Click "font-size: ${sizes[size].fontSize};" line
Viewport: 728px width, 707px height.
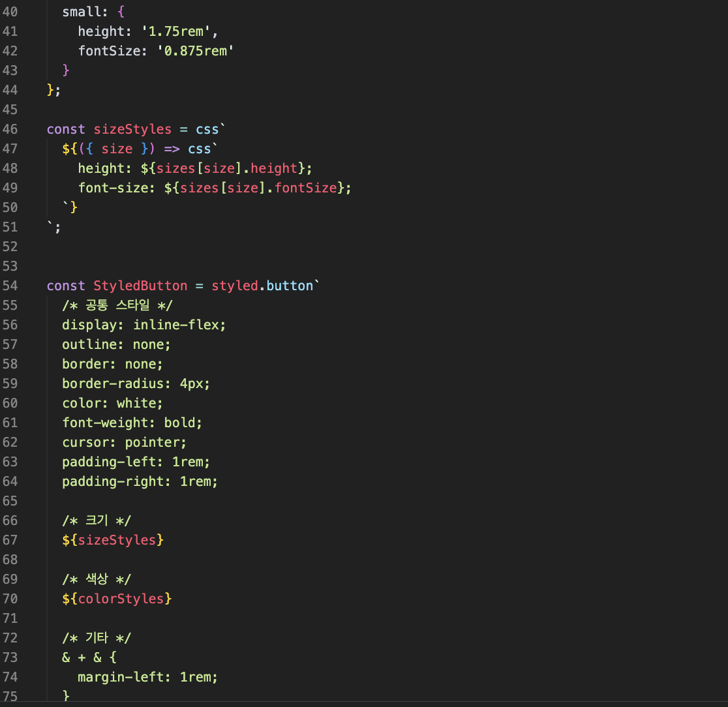pos(215,188)
